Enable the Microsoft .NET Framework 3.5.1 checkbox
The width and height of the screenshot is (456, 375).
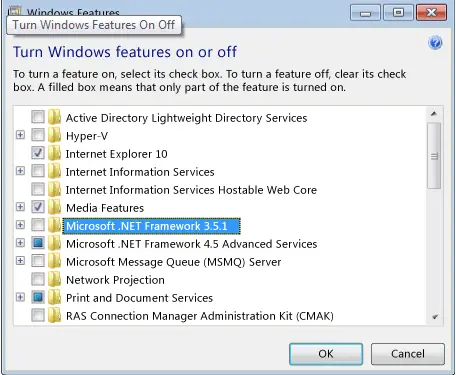point(38,225)
